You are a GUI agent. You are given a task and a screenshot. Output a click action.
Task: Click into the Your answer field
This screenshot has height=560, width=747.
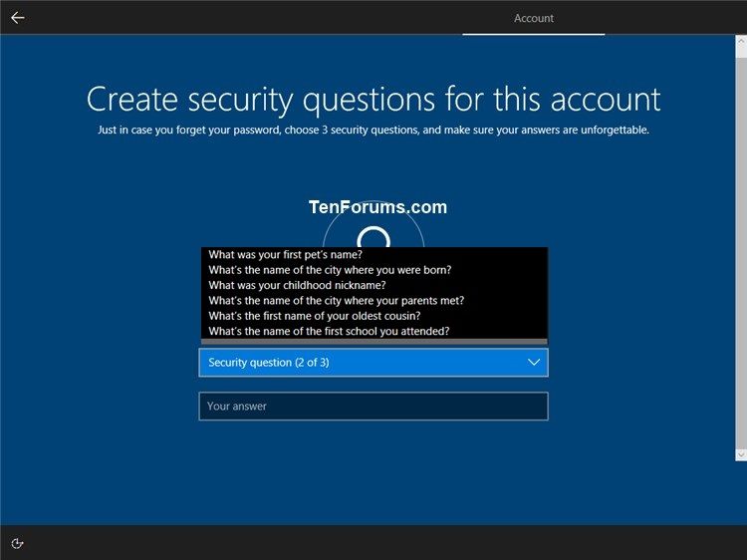pyautogui.click(x=373, y=407)
